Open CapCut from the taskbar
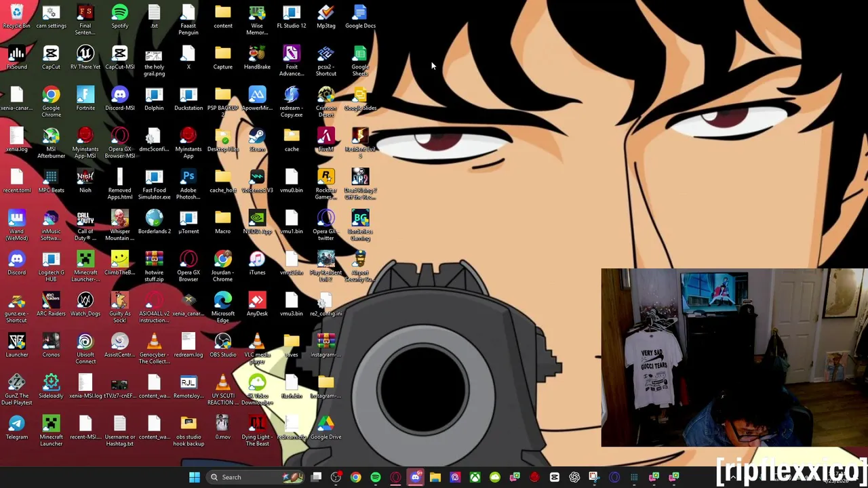The width and height of the screenshot is (868, 488). (554, 477)
